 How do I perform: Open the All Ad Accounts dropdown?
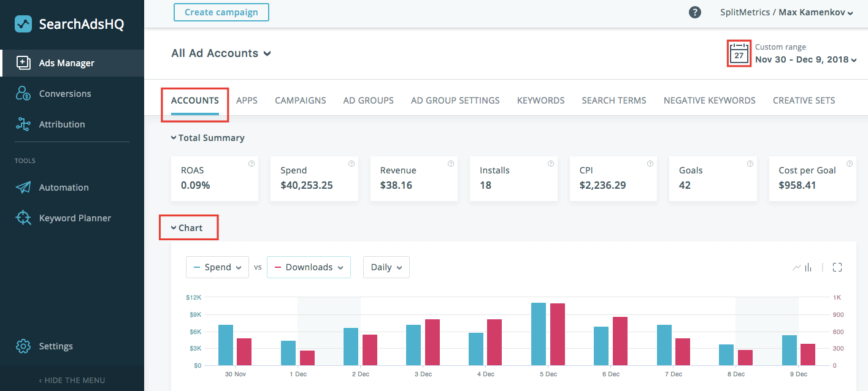(221, 53)
